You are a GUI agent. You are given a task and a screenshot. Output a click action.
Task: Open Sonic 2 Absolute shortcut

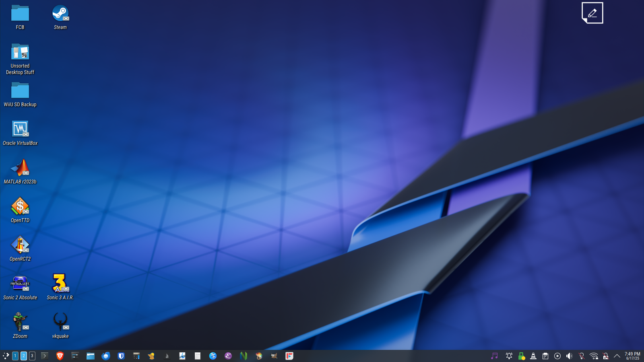coord(20,287)
